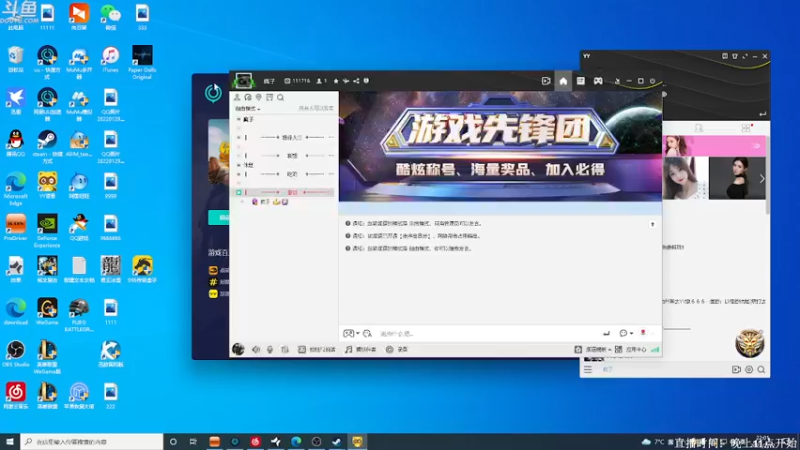Open the search icon above channel list
Image resolution: width=800 pixels, height=450 pixels.
point(281,97)
